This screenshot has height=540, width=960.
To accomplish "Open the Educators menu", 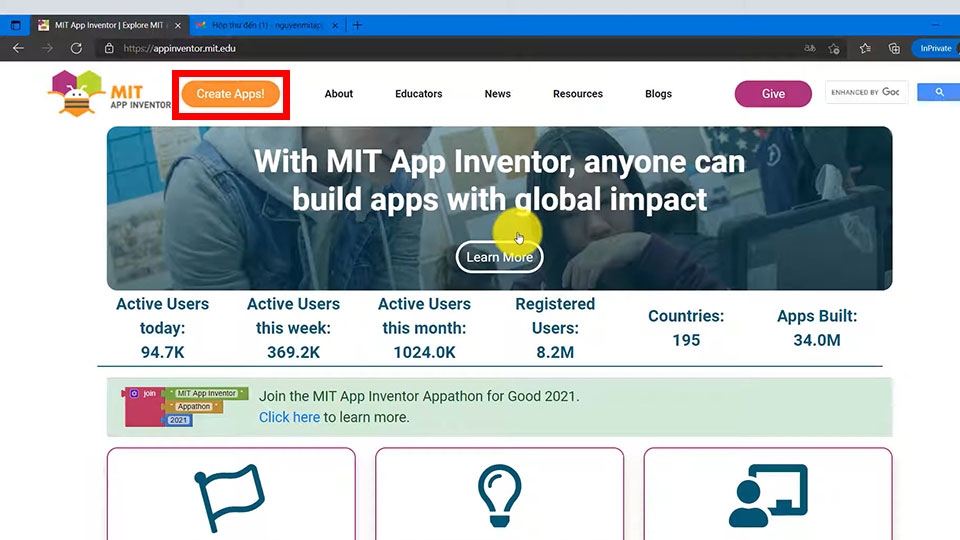I will coord(419,94).
